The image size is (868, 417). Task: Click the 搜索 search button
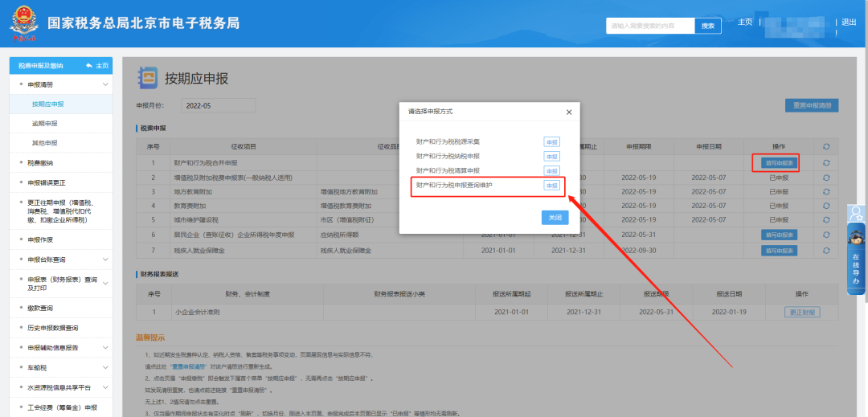pyautogui.click(x=708, y=26)
